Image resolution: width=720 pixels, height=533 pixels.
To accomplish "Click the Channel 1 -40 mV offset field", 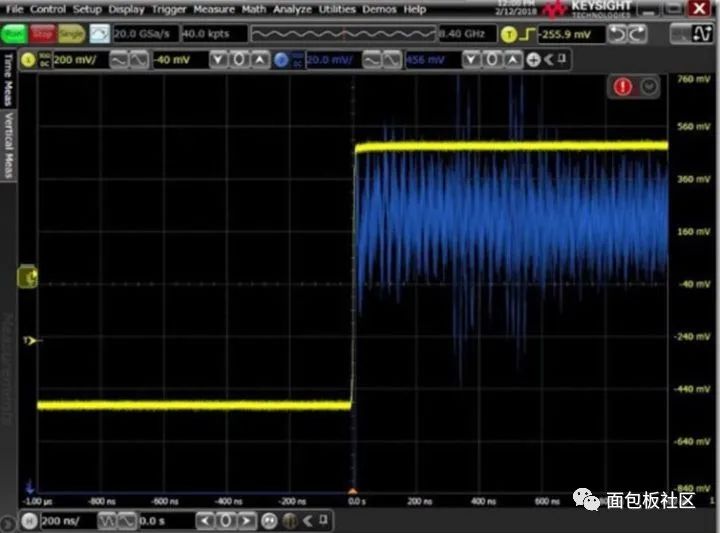I will click(180, 60).
